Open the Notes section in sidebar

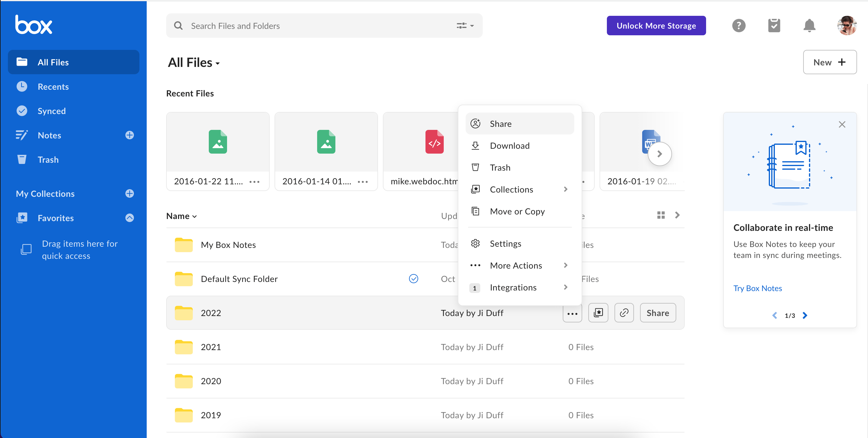(50, 135)
